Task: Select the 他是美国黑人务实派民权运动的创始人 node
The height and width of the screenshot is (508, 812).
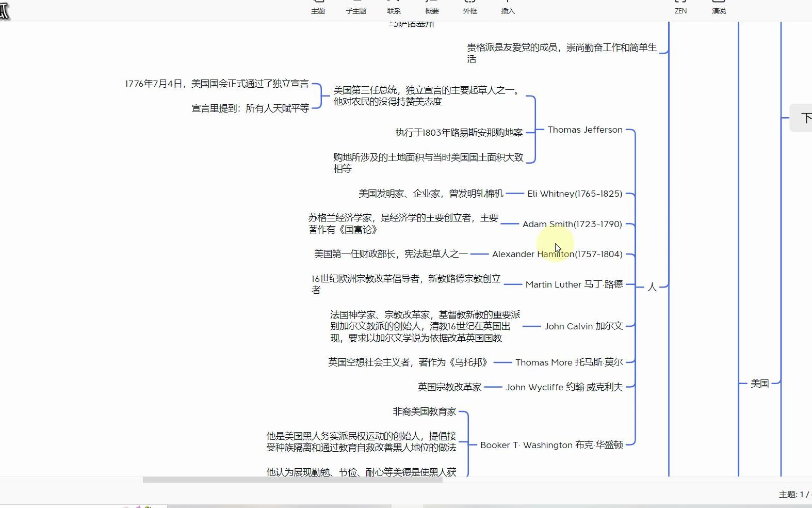Action: (361, 442)
